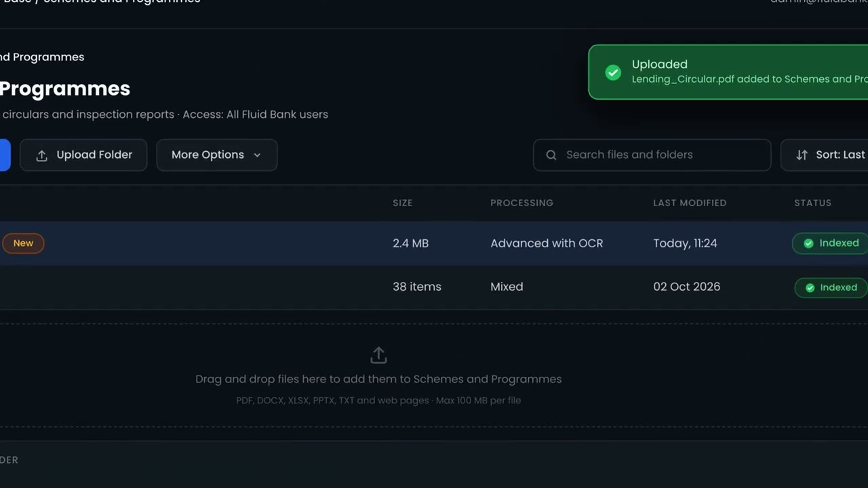This screenshot has height=488, width=868.
Task: Open the Sort: Last sorting control
Action: click(x=825, y=155)
